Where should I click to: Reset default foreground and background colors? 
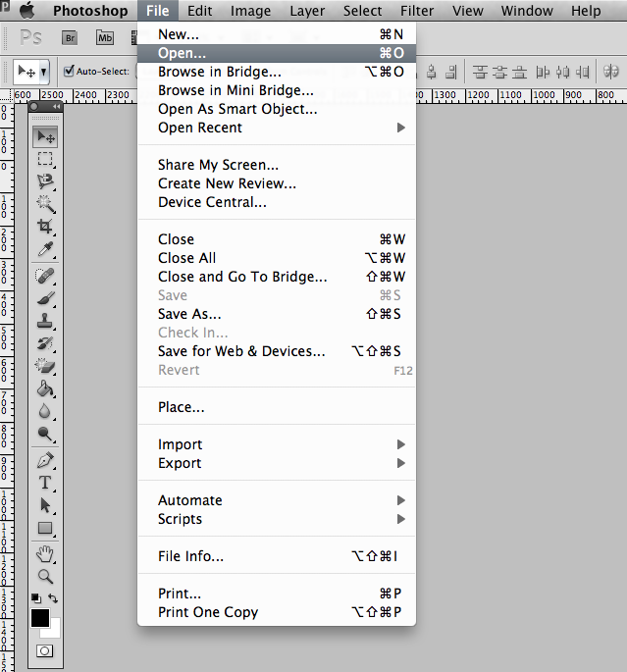[36, 597]
